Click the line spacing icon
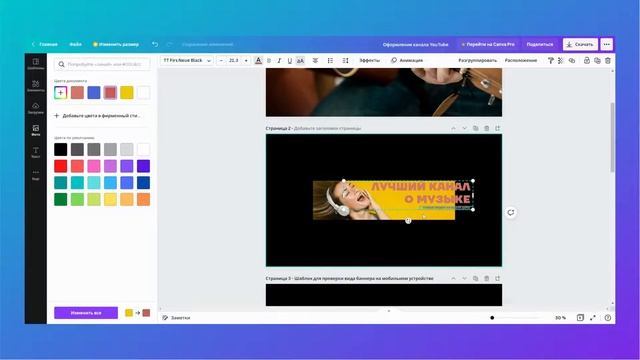Screen dimensions: 640x360 tap(345, 60)
